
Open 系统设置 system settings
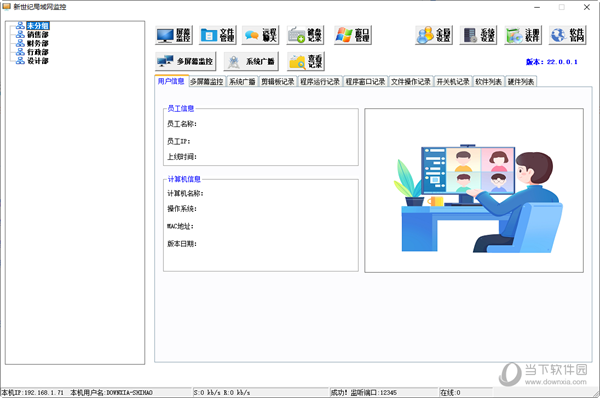click(478, 35)
